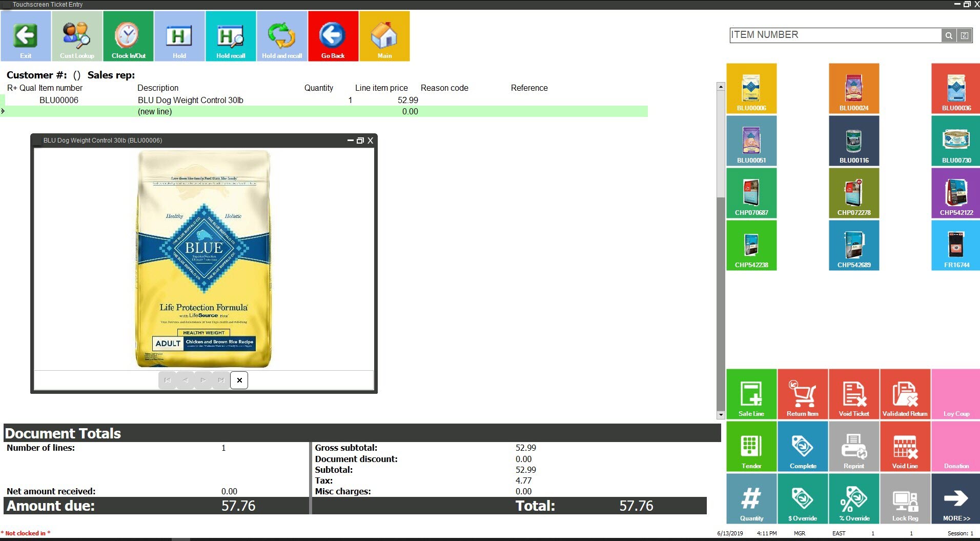Select the Hold recall icon

[231, 36]
